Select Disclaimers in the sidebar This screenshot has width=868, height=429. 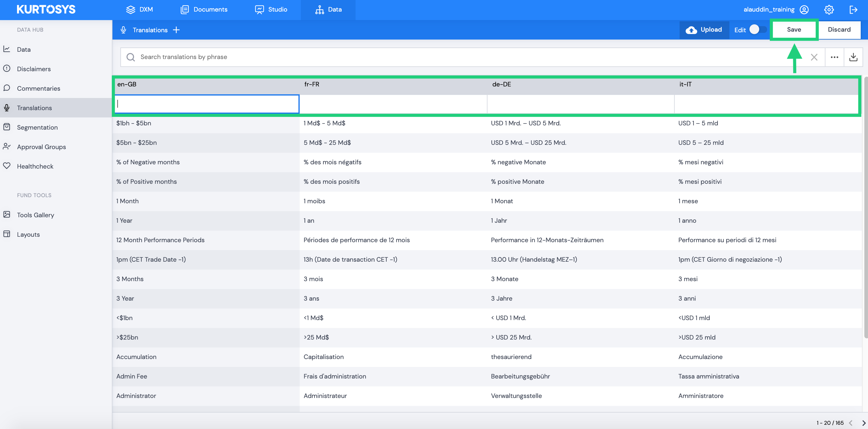pos(56,69)
